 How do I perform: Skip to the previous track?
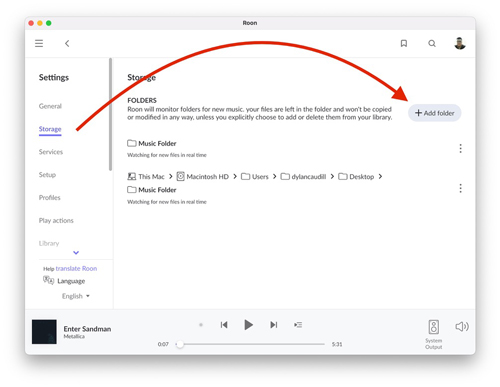pos(224,325)
